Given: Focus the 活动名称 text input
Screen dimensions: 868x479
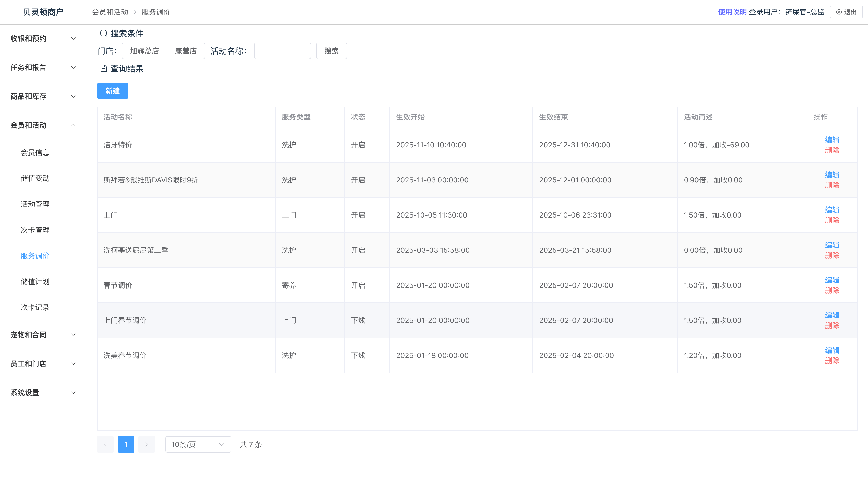Looking at the screenshot, I should (x=282, y=51).
